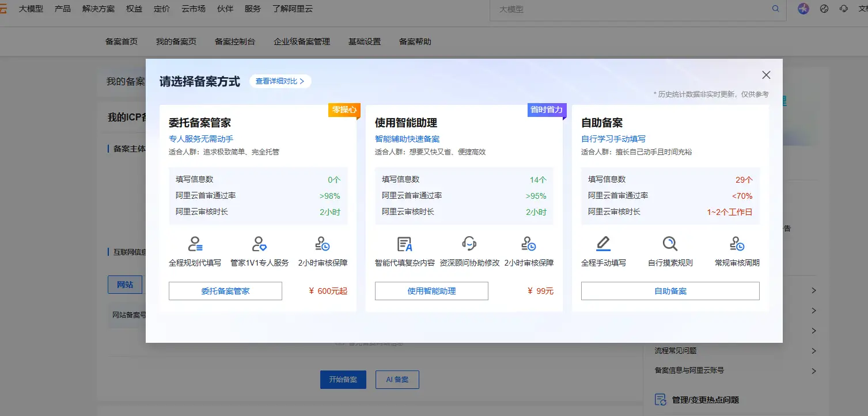Click the 管理/变更热点问题 heading
868x416 pixels.
(706, 400)
